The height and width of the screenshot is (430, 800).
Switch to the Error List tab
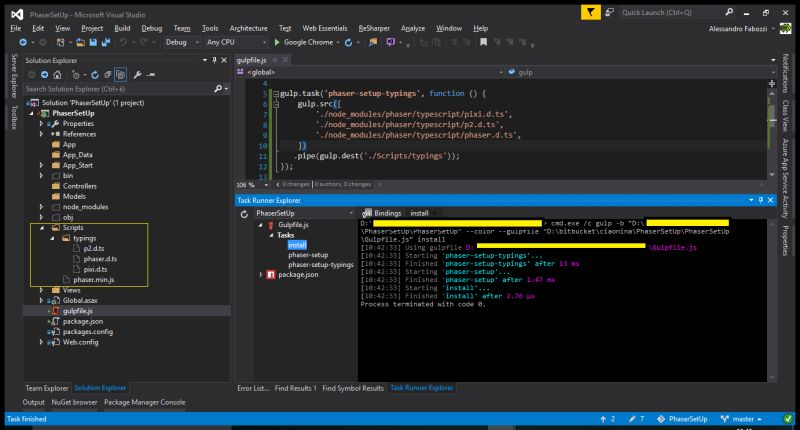[x=253, y=388]
